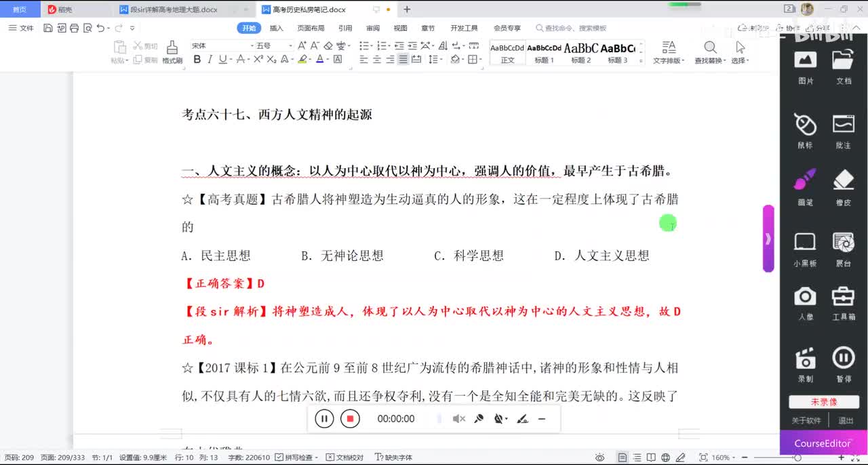The height and width of the screenshot is (465, 868).
Task: Switch to web layout globe view in status bar
Action: point(665,458)
